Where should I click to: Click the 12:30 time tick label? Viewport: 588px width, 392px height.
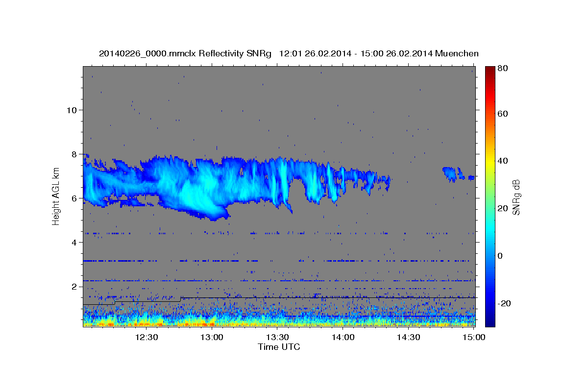[x=147, y=337]
